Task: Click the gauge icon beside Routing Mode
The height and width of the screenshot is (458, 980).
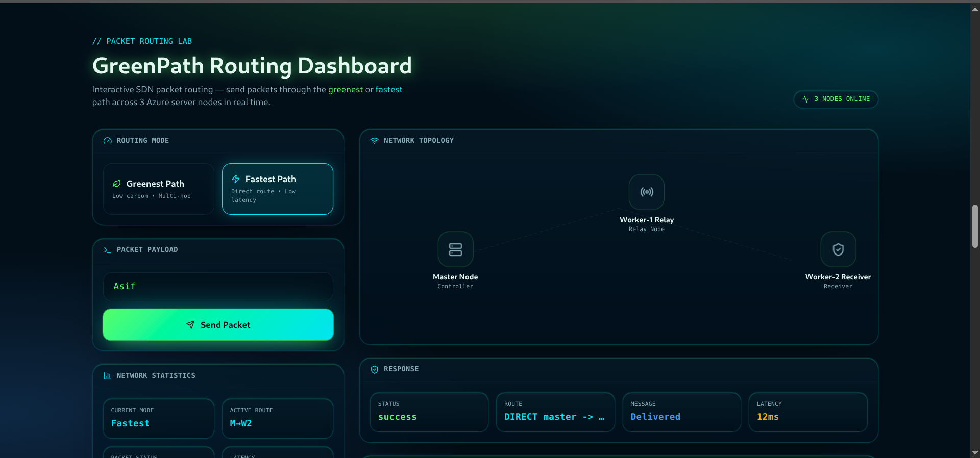Action: tap(107, 141)
